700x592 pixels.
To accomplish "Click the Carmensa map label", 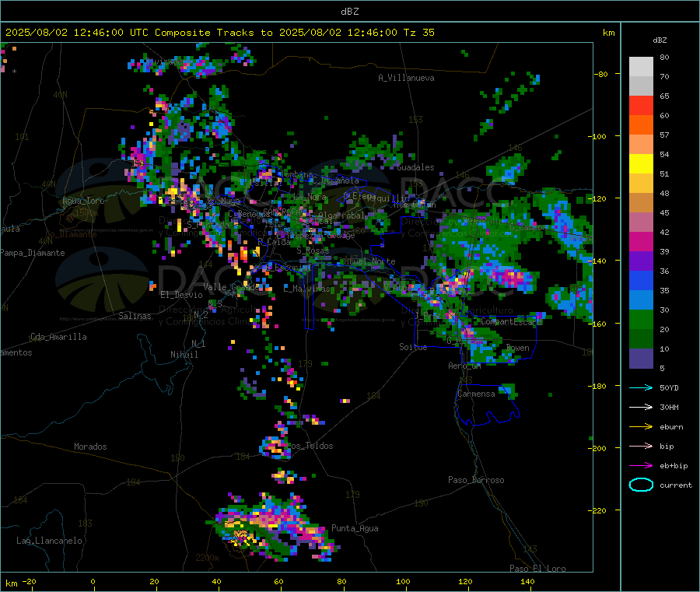I will pyautogui.click(x=476, y=394).
